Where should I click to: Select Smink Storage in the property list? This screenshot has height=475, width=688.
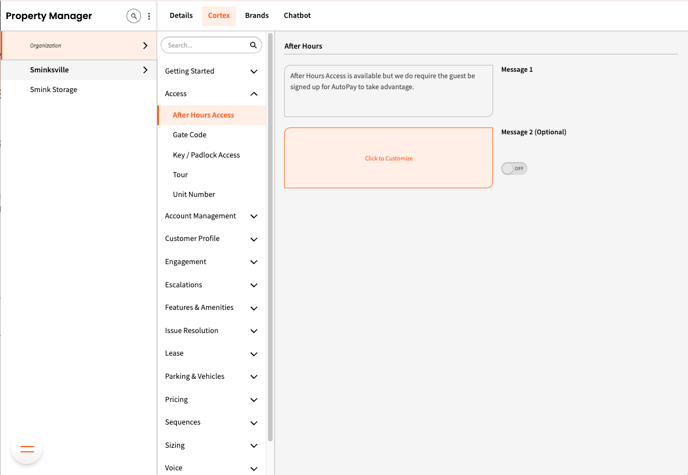click(53, 90)
